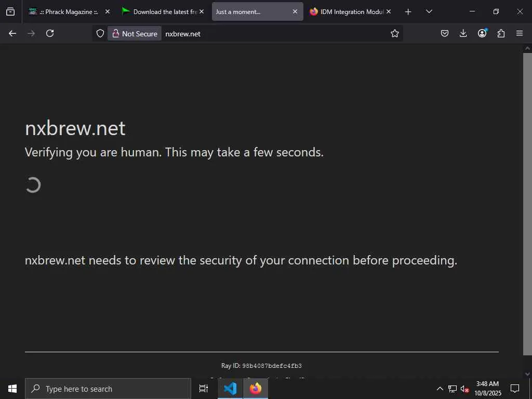Go back to previous page
Viewport: 532px width, 399px height.
pos(12,33)
